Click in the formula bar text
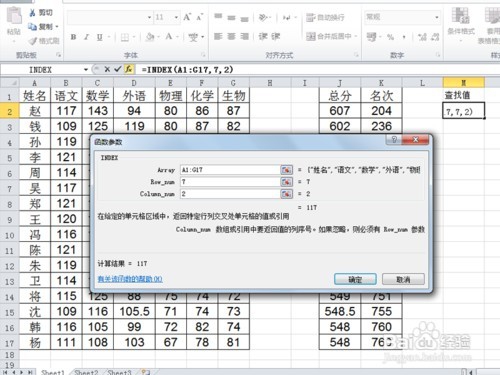Screen dimensions: 500x375 [x=187, y=70]
